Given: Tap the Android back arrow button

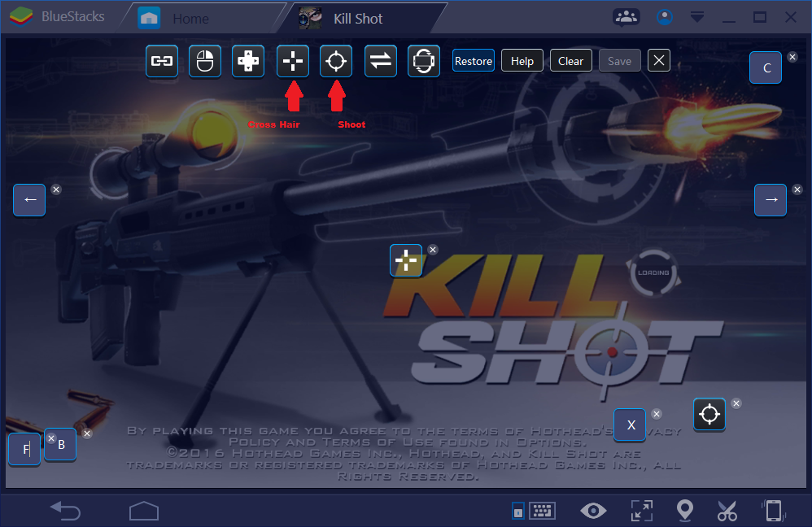Looking at the screenshot, I should pos(66,511).
